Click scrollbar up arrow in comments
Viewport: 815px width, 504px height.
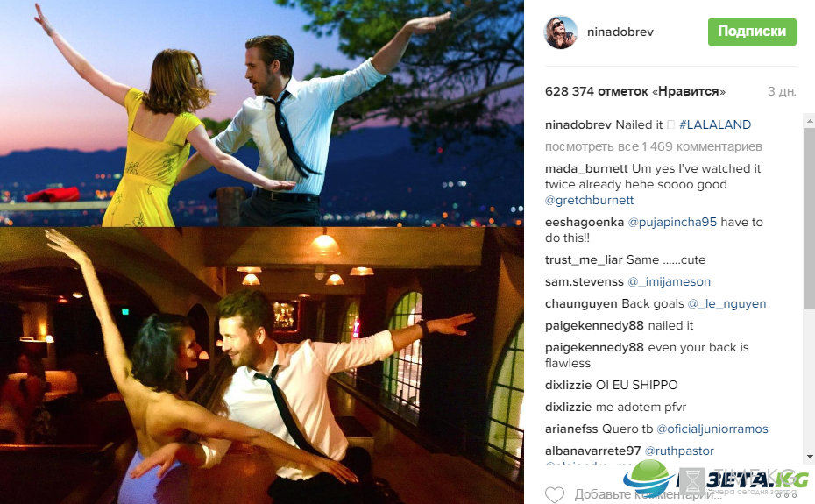click(809, 120)
